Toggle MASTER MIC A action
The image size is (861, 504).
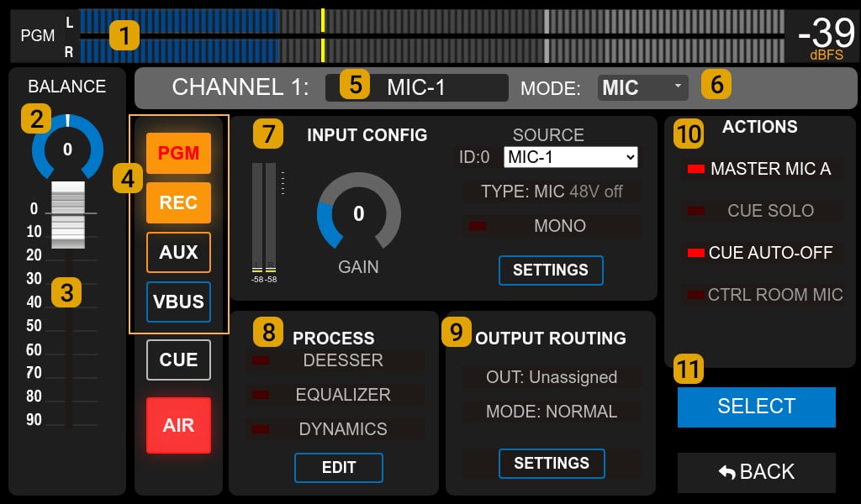pos(763,168)
